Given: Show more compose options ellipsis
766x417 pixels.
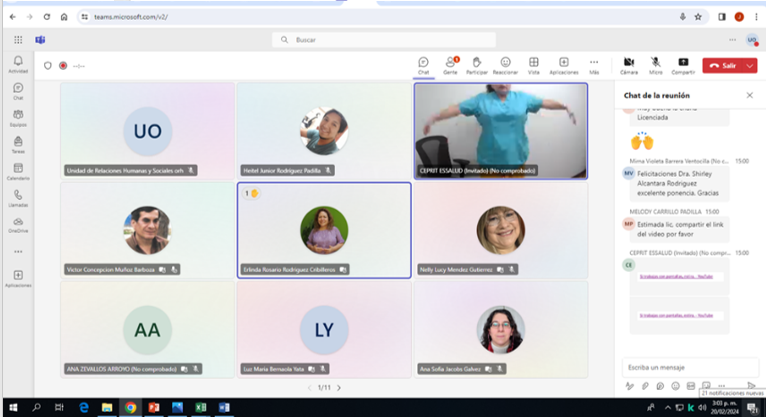Looking at the screenshot, I should point(721,385).
